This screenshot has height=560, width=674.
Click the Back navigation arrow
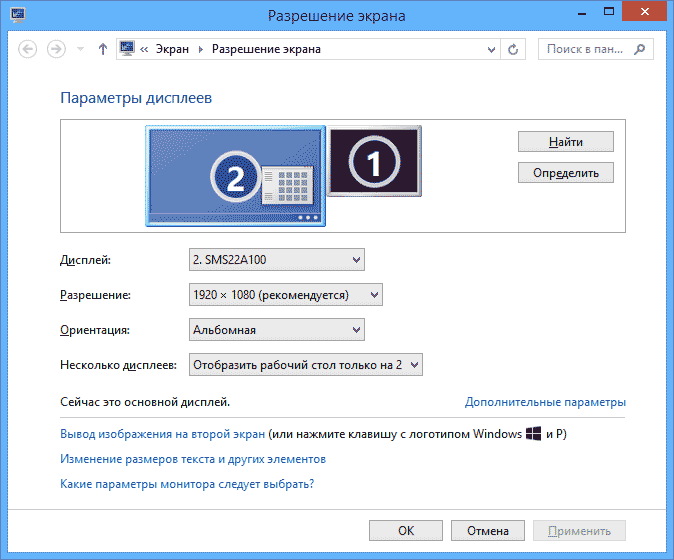[x=28, y=49]
